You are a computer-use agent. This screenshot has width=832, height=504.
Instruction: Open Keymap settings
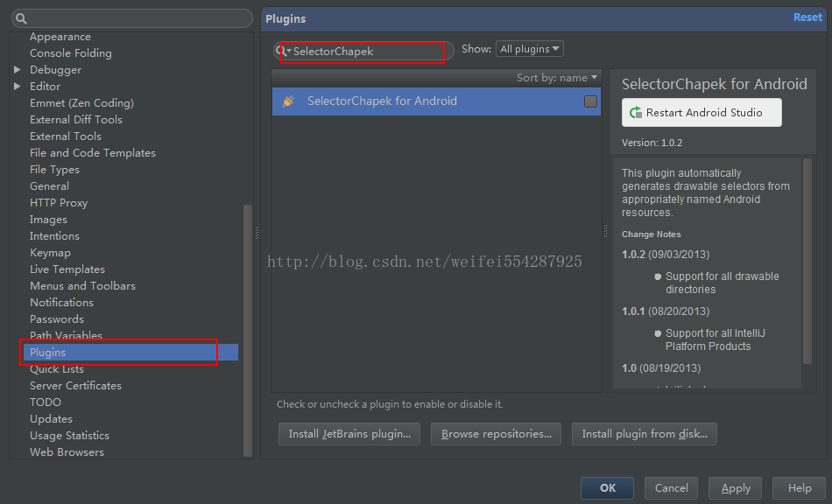51,253
